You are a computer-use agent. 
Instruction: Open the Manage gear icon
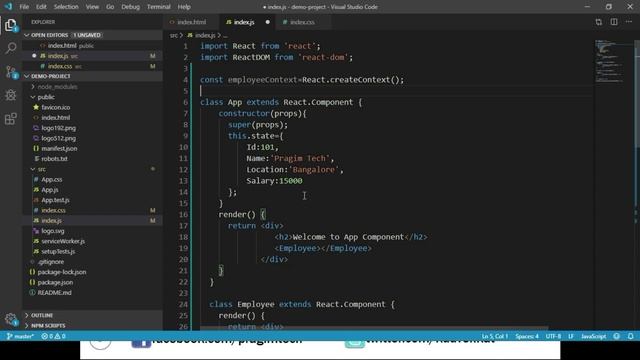(x=11, y=319)
